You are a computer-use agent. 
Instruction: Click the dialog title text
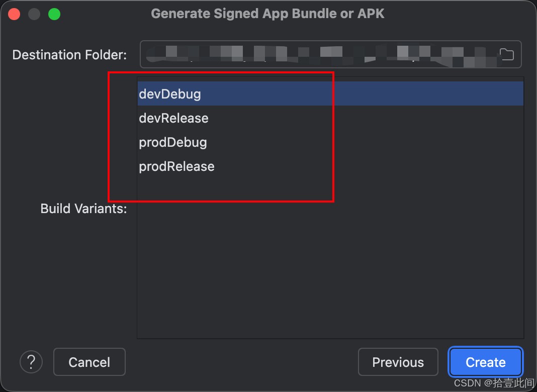click(x=267, y=14)
